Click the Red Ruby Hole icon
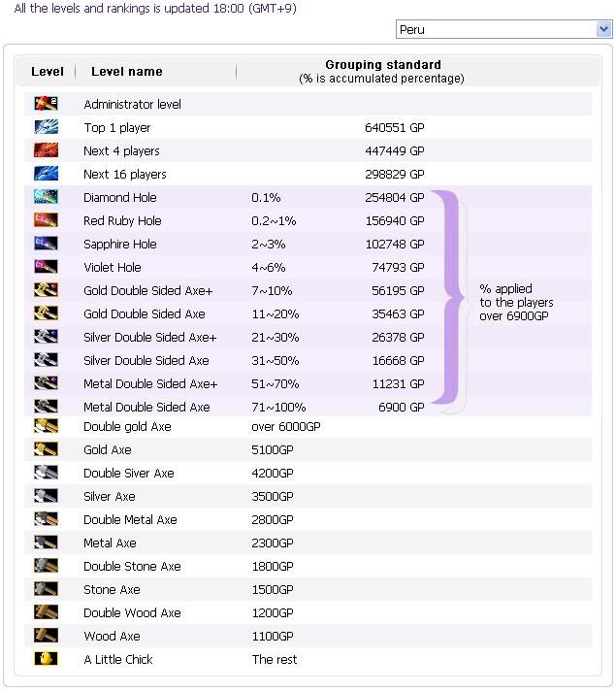The image size is (616, 691). point(46,220)
